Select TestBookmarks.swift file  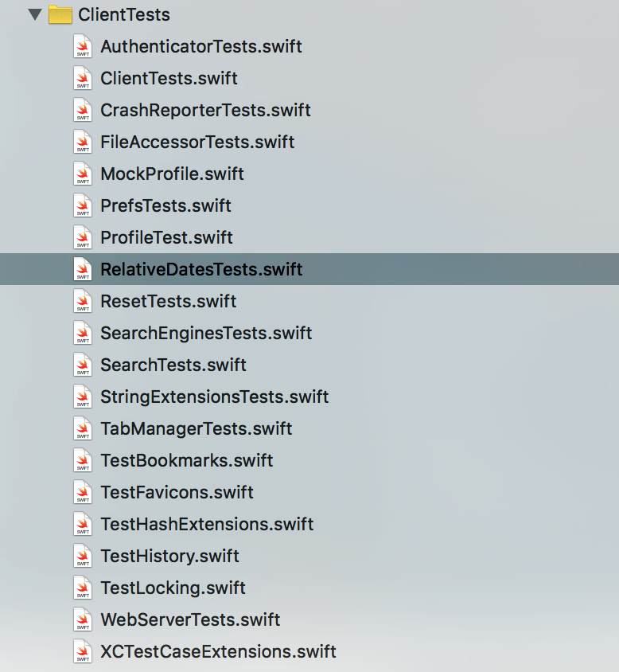186,460
